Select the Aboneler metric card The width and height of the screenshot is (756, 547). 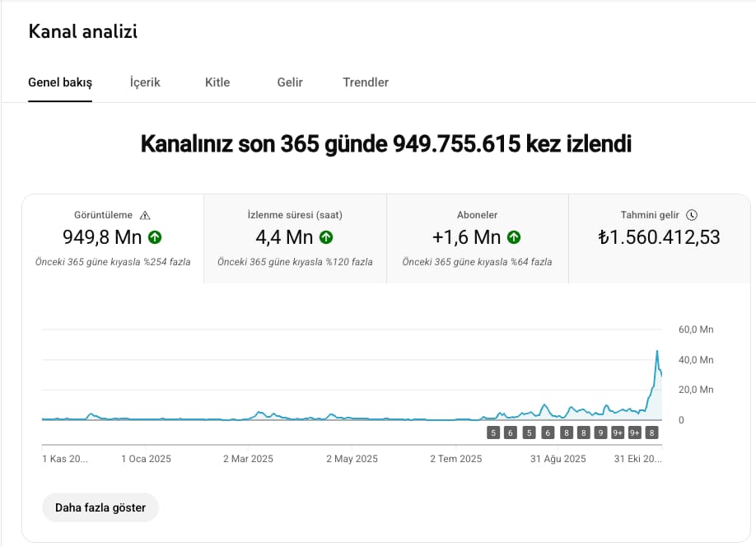coord(477,239)
